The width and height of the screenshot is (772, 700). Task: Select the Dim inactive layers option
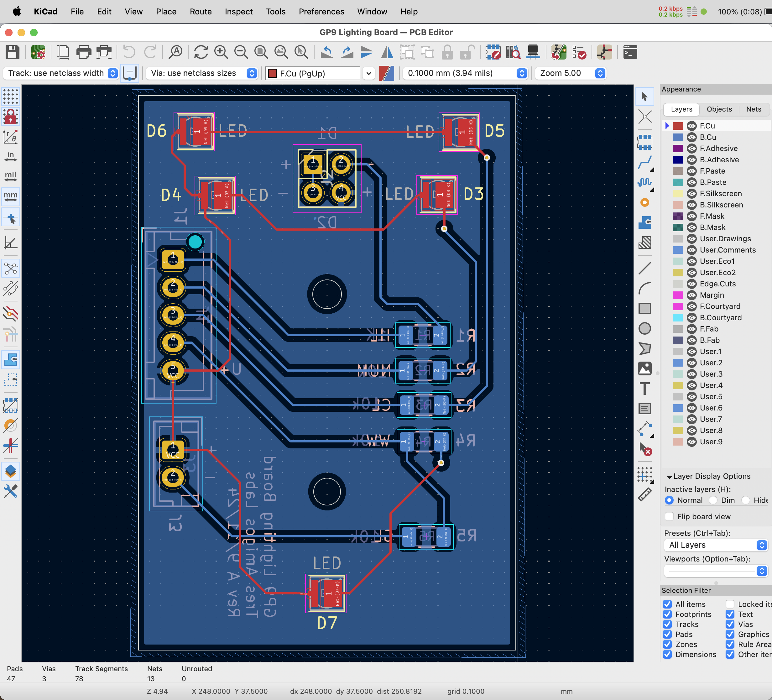713,500
